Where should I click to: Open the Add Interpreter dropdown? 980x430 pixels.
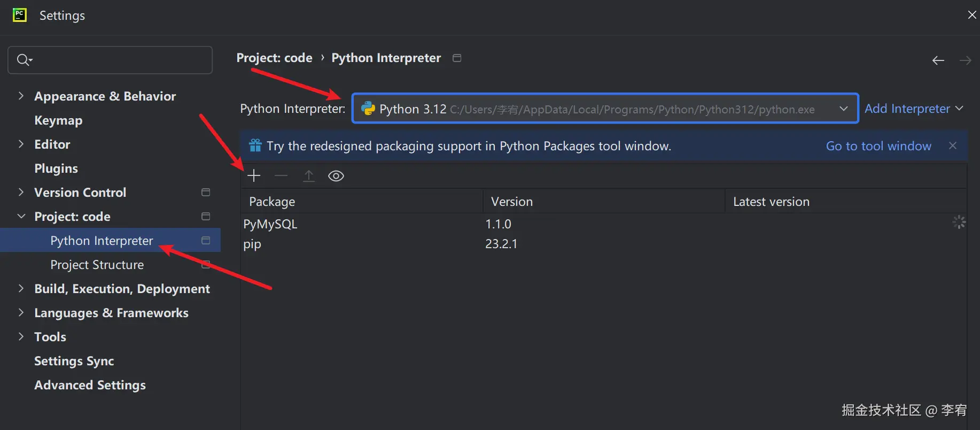(x=913, y=109)
